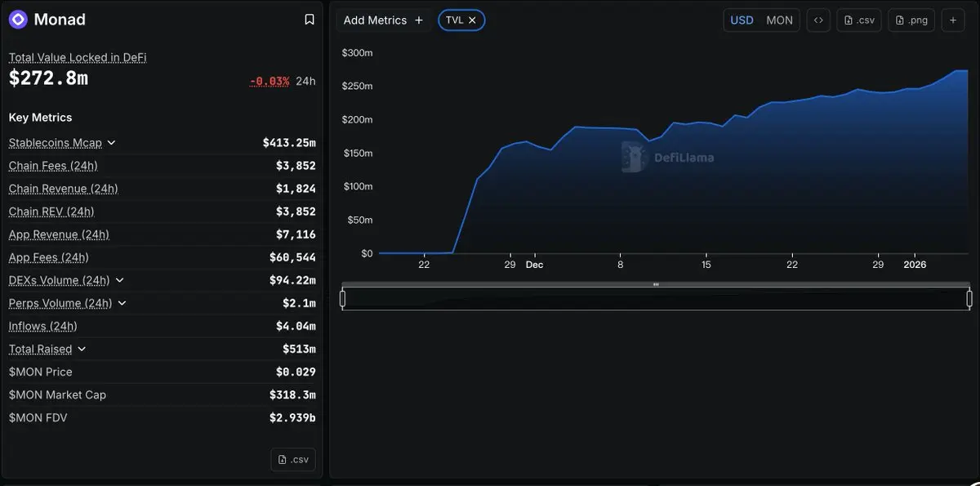Click the left range slider handle
980x486 pixels.
[x=342, y=299]
